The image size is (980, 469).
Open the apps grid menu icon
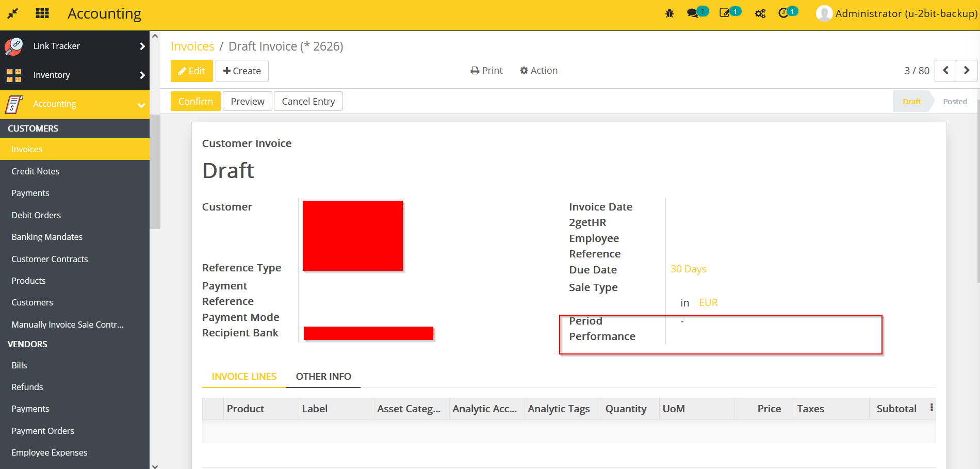tap(42, 13)
